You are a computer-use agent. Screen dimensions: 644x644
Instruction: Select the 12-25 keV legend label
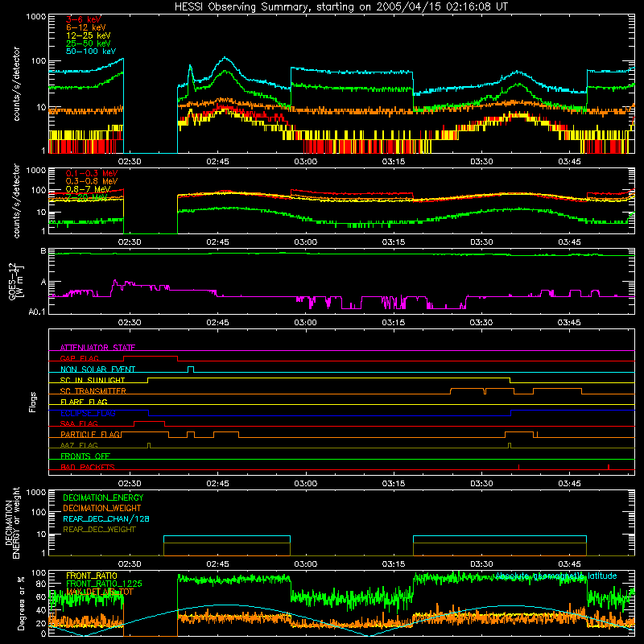coord(89,35)
